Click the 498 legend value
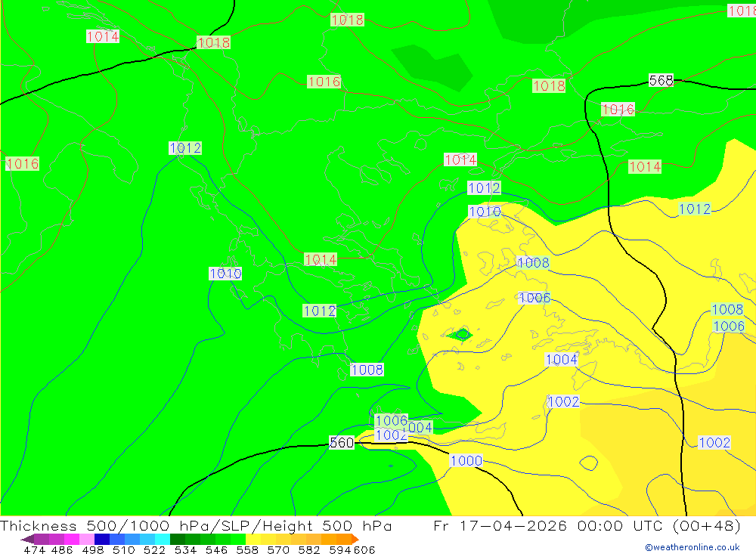The height and width of the screenshot is (554, 756). pos(92,549)
